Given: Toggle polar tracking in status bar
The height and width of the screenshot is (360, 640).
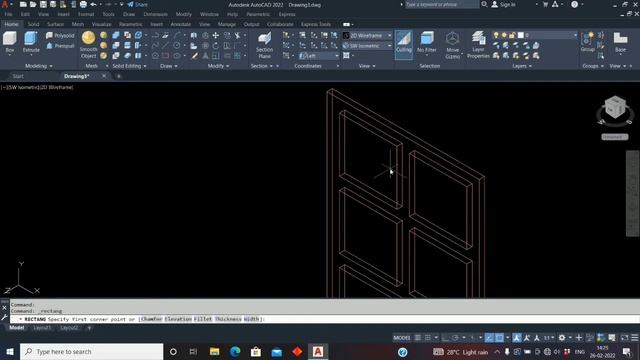Looking at the screenshot, I should 455,338.
